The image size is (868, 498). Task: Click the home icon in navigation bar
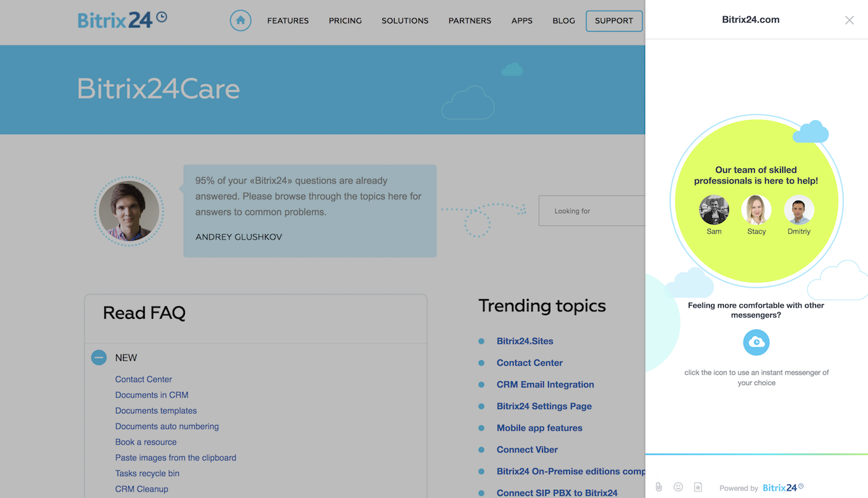tap(240, 20)
